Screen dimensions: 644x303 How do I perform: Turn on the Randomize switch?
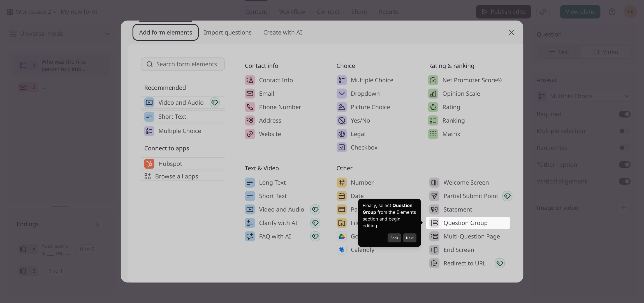624,148
